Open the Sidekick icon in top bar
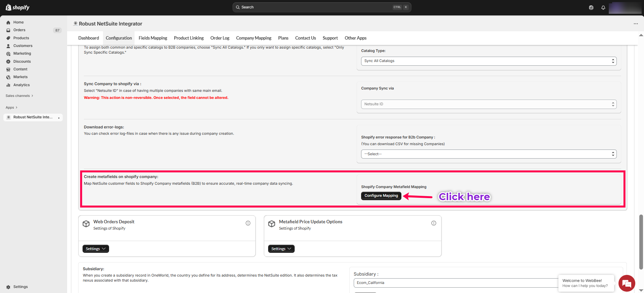This screenshot has height=293, width=644. (591, 7)
